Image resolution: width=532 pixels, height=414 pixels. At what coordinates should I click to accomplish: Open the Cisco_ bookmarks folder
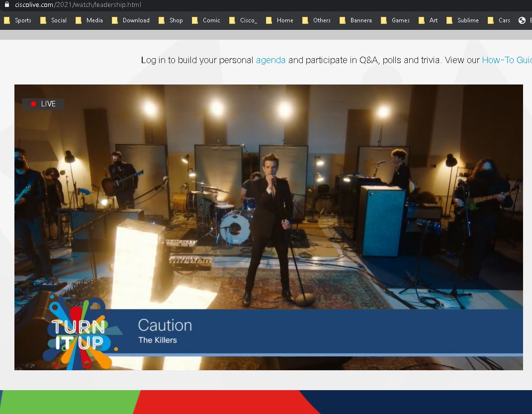[243, 20]
